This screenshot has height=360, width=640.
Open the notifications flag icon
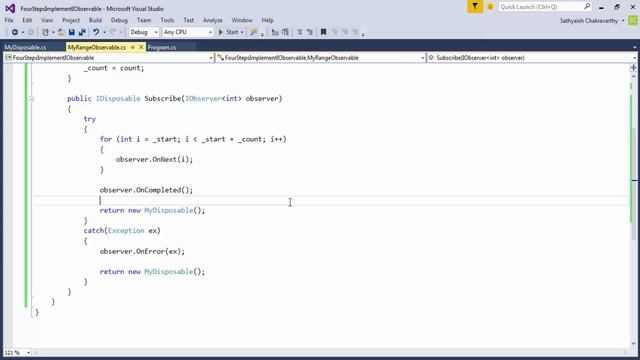475,7
